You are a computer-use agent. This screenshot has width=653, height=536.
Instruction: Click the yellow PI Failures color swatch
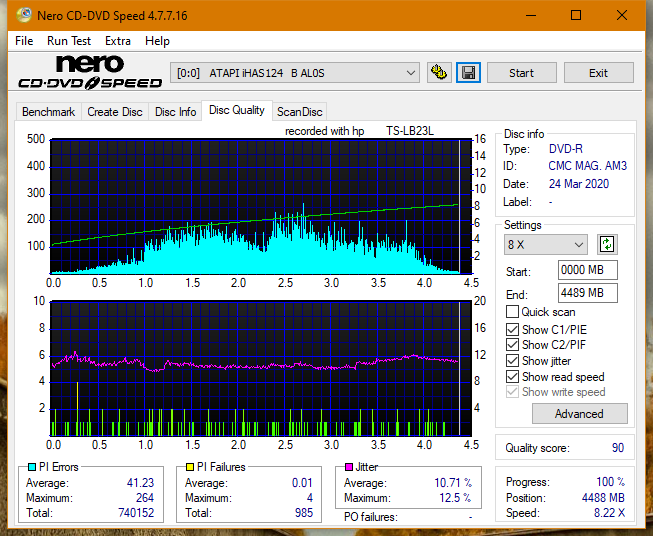(190, 467)
